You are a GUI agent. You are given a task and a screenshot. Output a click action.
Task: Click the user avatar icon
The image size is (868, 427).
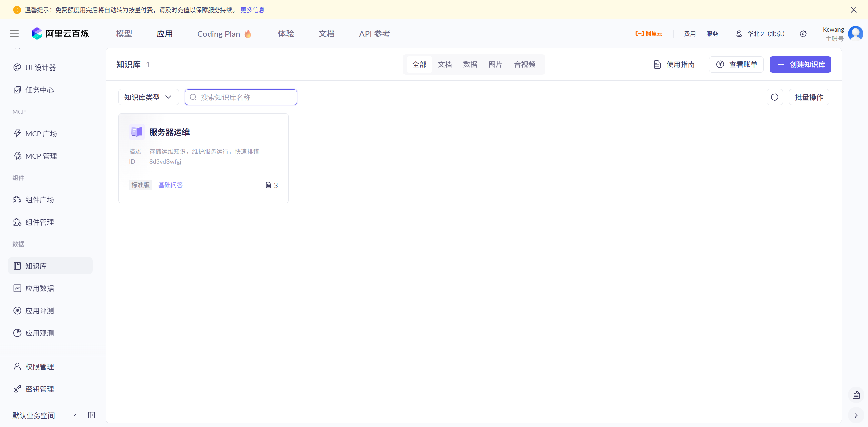coord(855,34)
